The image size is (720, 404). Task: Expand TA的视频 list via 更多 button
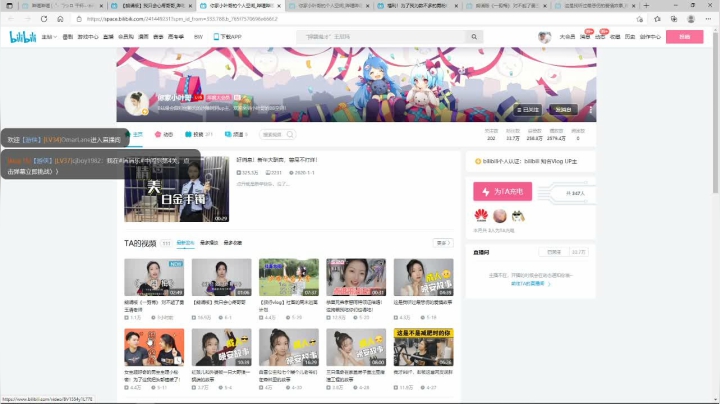tap(443, 243)
